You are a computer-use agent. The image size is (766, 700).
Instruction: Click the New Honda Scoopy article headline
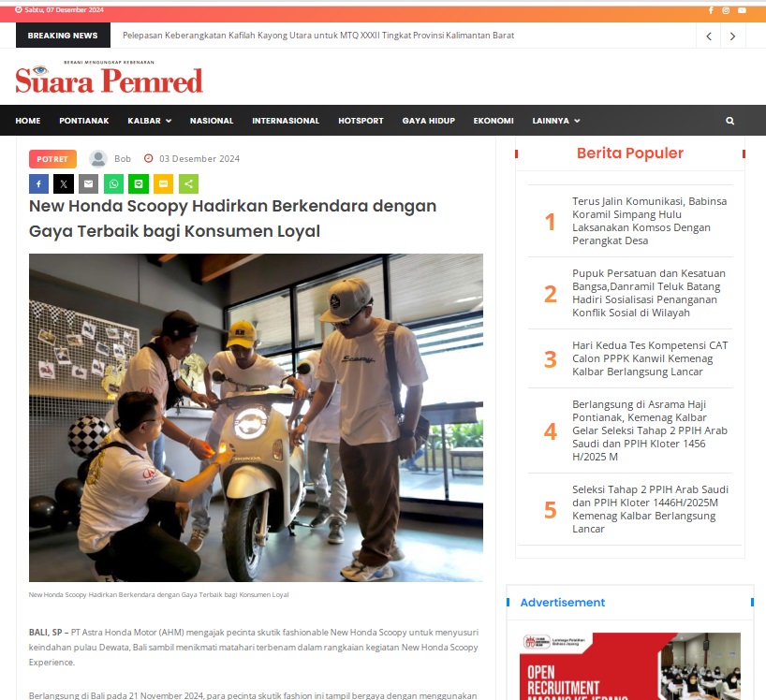(232, 218)
